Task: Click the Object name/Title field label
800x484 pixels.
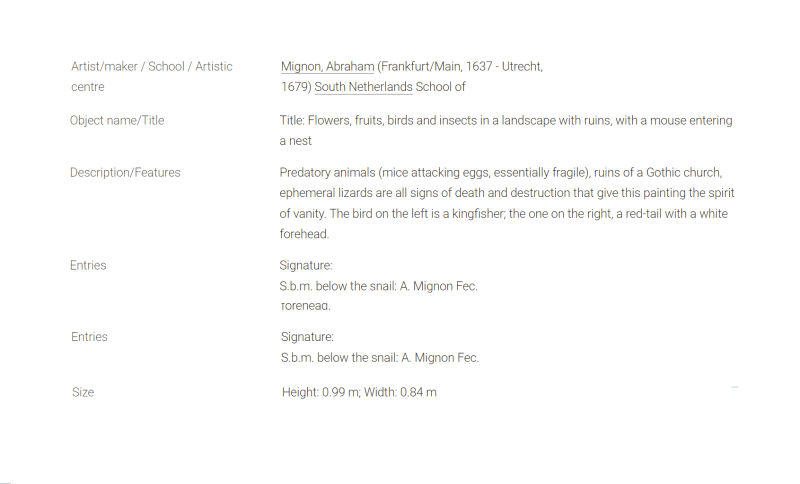Action: pyautogui.click(x=117, y=121)
